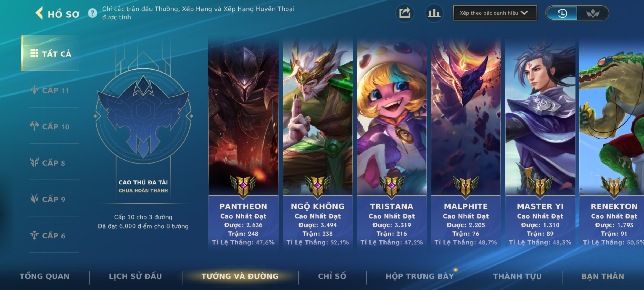The image size is (644, 290).
Task: Open the Lịch Sử Đấu tab
Action: pyautogui.click(x=136, y=276)
